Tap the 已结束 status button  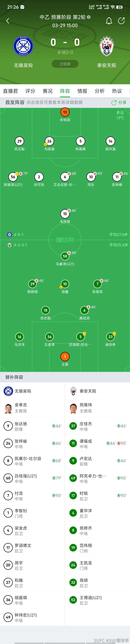coord(65,64)
